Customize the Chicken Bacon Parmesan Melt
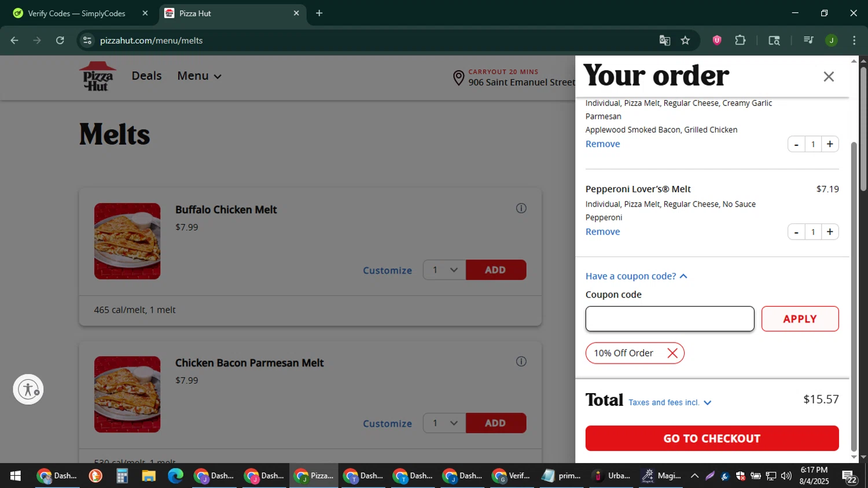The image size is (868, 488). pyautogui.click(x=387, y=424)
